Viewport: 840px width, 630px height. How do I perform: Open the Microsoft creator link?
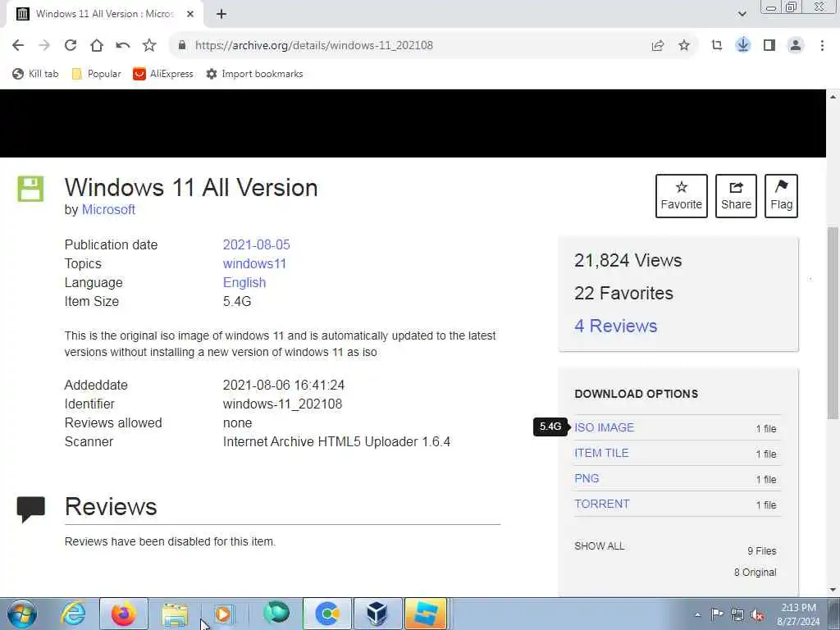(108, 209)
